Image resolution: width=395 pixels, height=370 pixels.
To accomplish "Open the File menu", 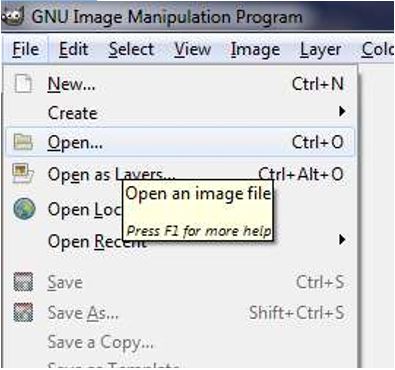I will pos(26,50).
